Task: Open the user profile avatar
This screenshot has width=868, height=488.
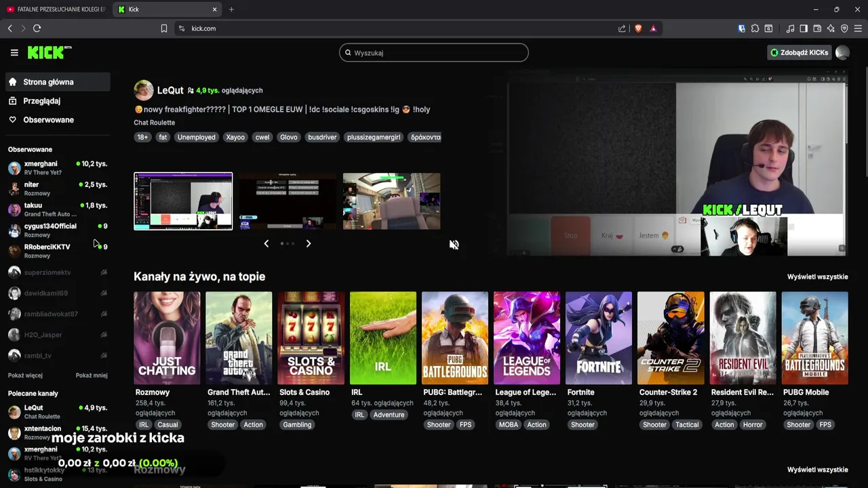Action: point(842,52)
